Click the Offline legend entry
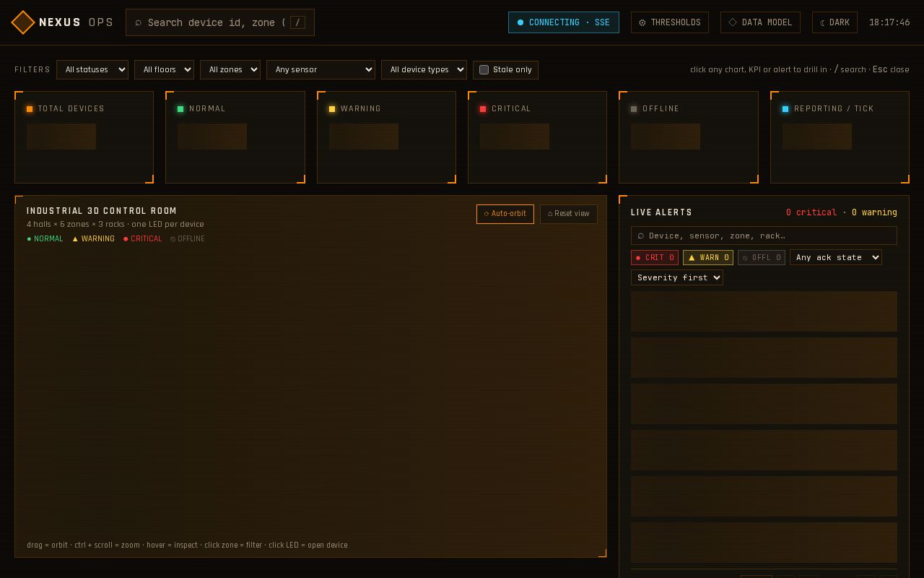Screen dimensions: 924x578 pos(188,239)
